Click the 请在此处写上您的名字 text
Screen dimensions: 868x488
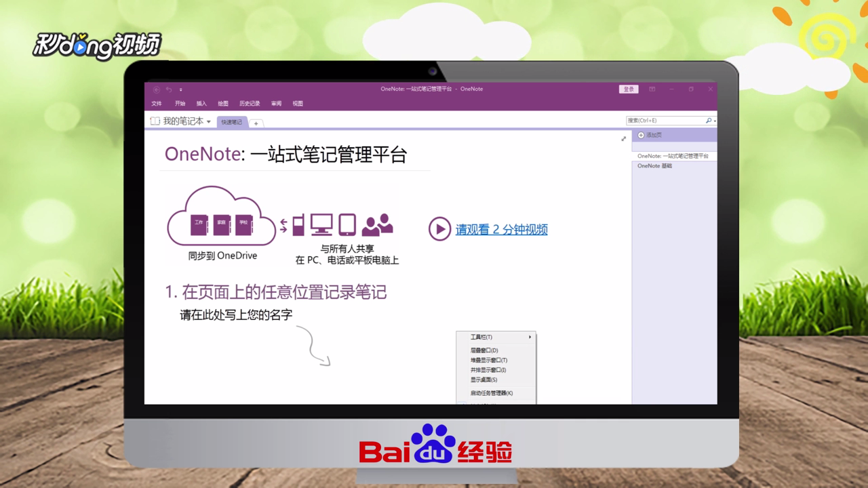pos(236,314)
